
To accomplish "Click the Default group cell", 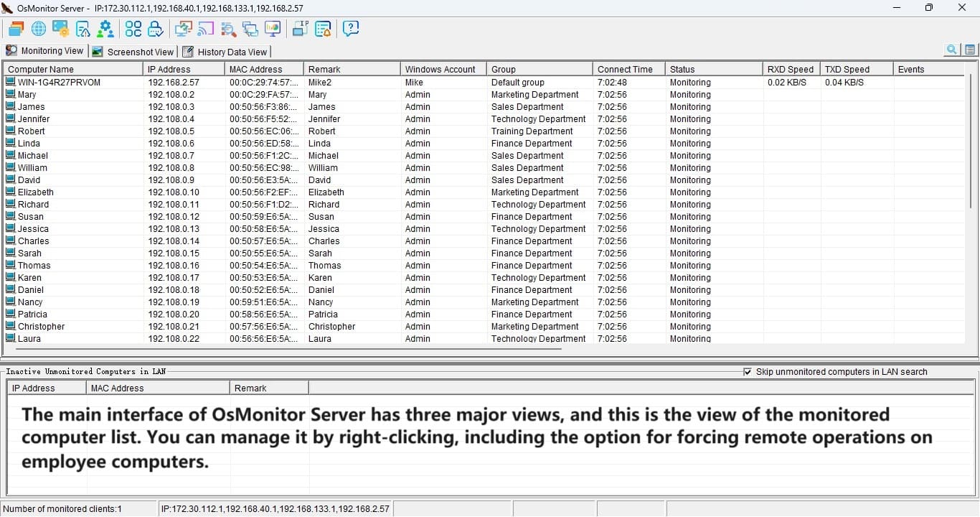I will click(x=517, y=82).
